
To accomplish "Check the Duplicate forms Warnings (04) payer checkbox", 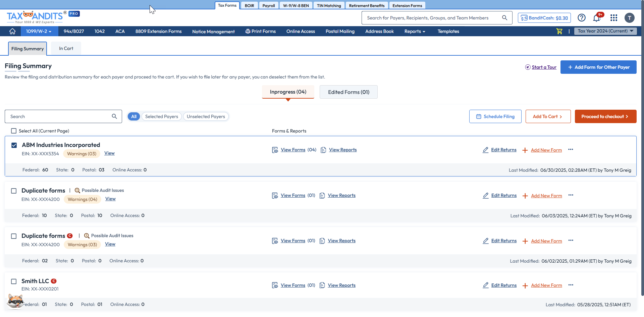I will tap(14, 191).
